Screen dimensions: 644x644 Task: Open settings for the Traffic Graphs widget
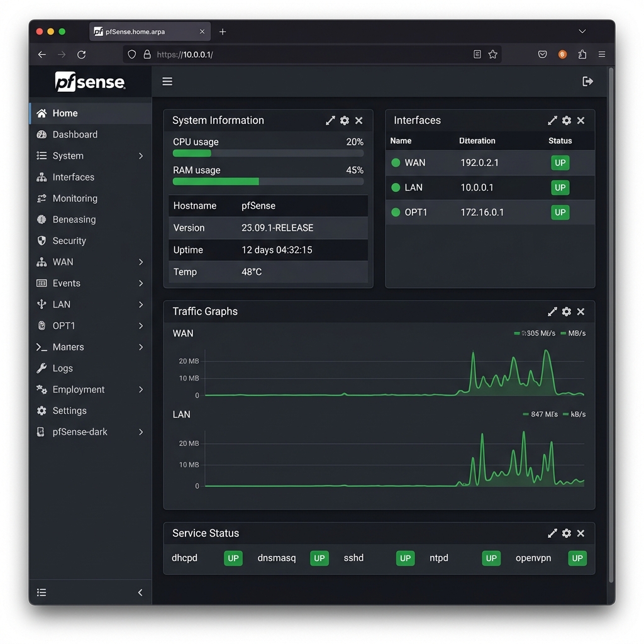click(x=566, y=311)
